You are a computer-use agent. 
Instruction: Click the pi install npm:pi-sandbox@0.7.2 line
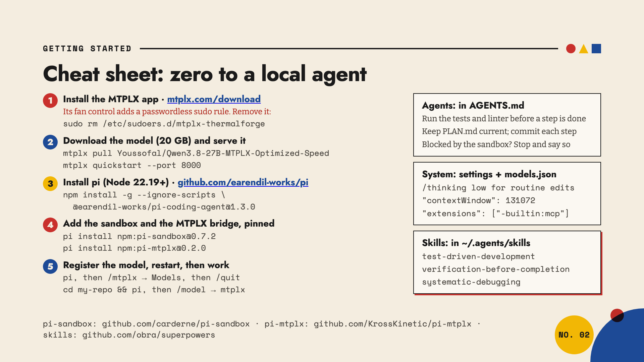tap(139, 236)
